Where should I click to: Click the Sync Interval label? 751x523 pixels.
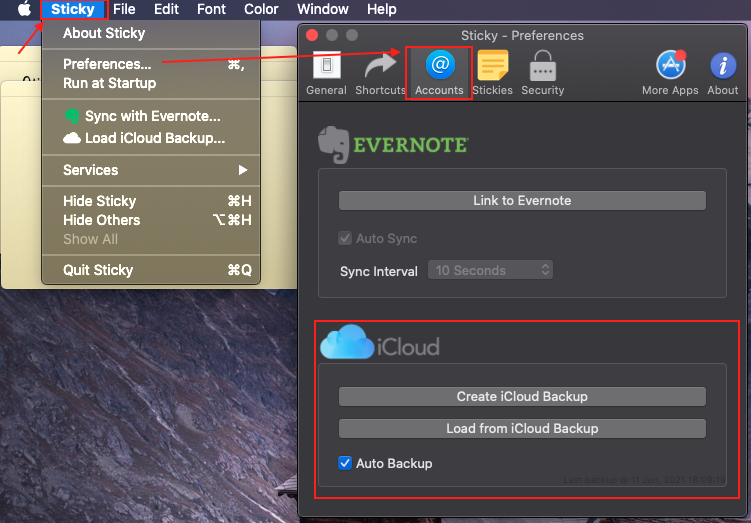(379, 272)
